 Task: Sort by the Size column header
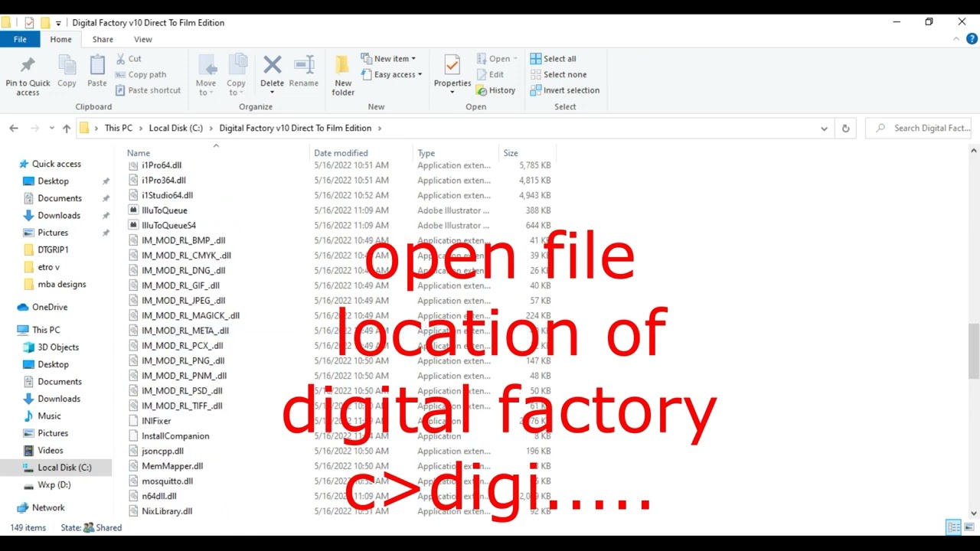pos(511,153)
